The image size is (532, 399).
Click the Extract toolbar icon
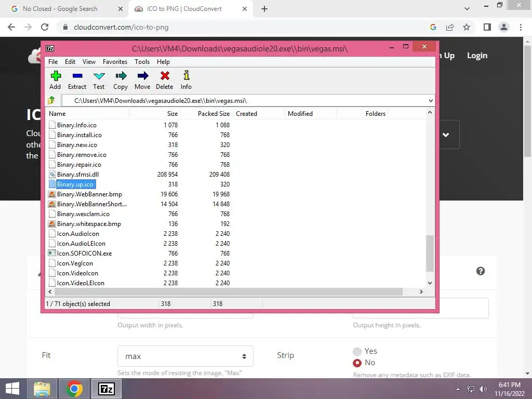[77, 76]
